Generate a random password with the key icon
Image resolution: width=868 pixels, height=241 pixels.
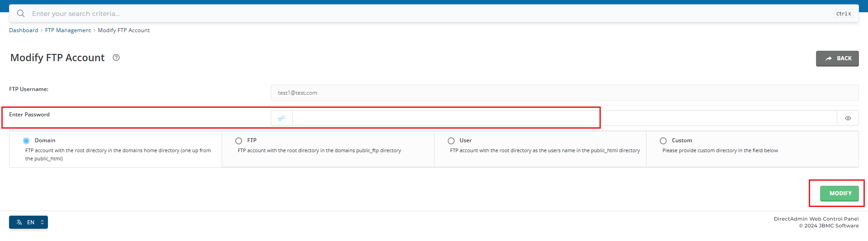point(282,118)
